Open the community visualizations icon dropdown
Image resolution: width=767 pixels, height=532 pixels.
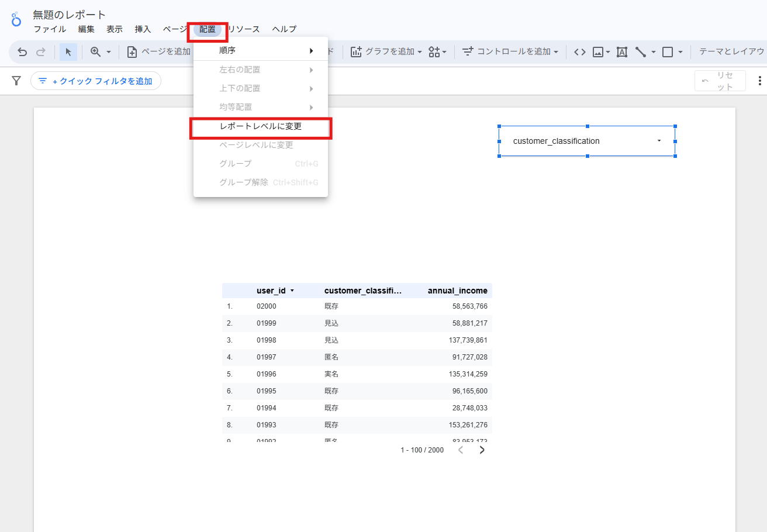pos(437,52)
